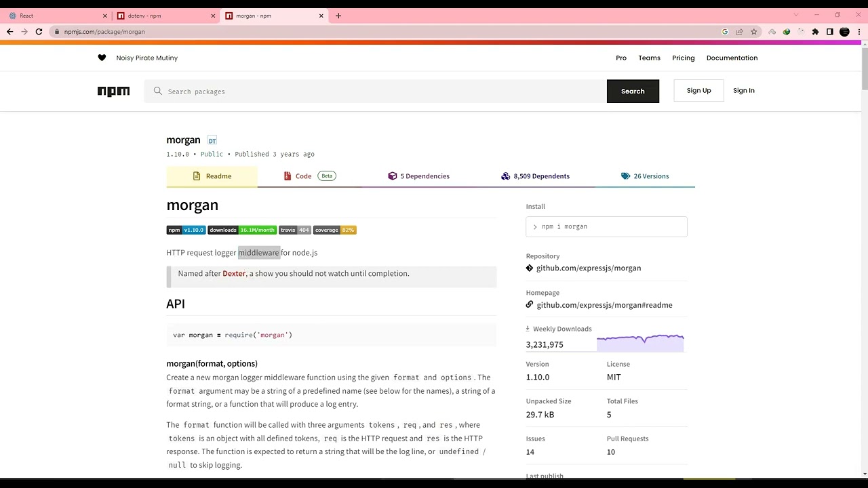
Task: Click the Code tab file icon
Action: (x=288, y=176)
